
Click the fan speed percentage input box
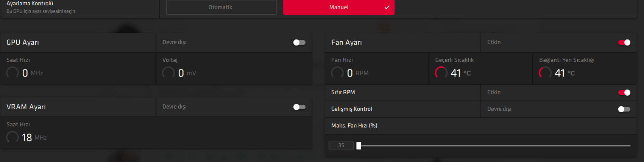point(341,145)
